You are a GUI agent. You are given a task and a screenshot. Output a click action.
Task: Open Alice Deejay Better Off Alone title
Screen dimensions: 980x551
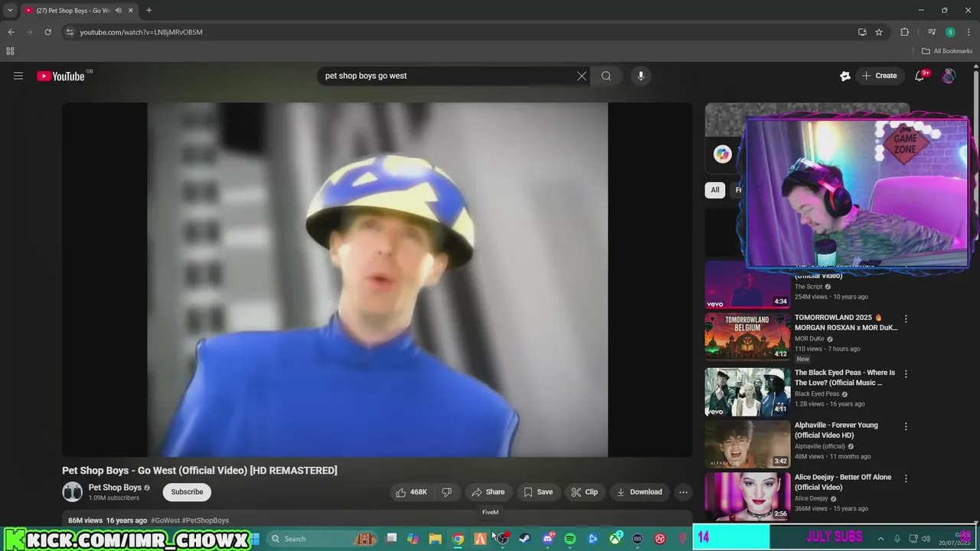pyautogui.click(x=843, y=482)
